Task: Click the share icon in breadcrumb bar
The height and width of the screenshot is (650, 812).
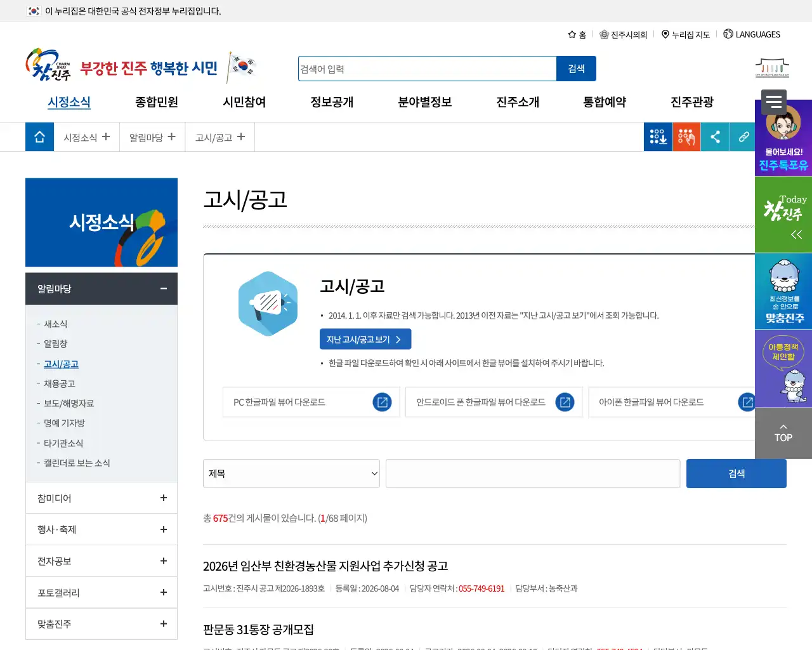Action: pos(715,137)
